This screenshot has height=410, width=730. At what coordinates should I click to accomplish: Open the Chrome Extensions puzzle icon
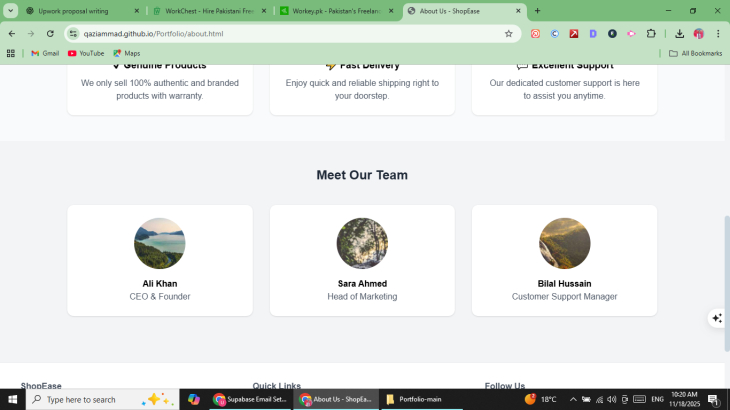(651, 33)
